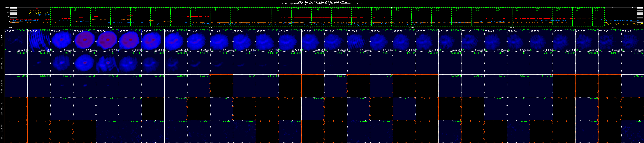Click the 07:00 tick on light curve axis
Viewport: 644px width, 143px height.
10,28
